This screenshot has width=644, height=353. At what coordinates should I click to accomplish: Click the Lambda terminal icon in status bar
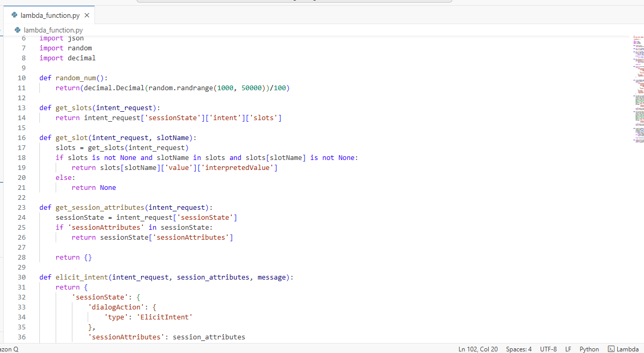coord(611,349)
